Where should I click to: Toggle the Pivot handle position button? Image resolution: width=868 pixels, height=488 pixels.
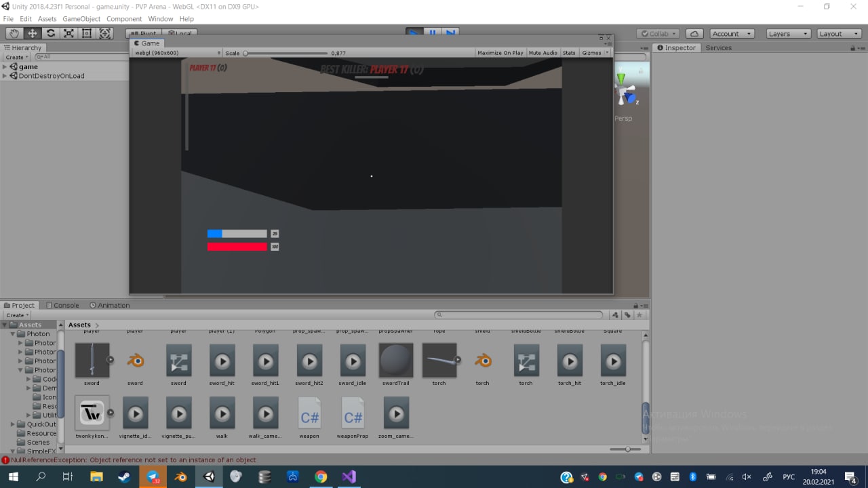(144, 34)
